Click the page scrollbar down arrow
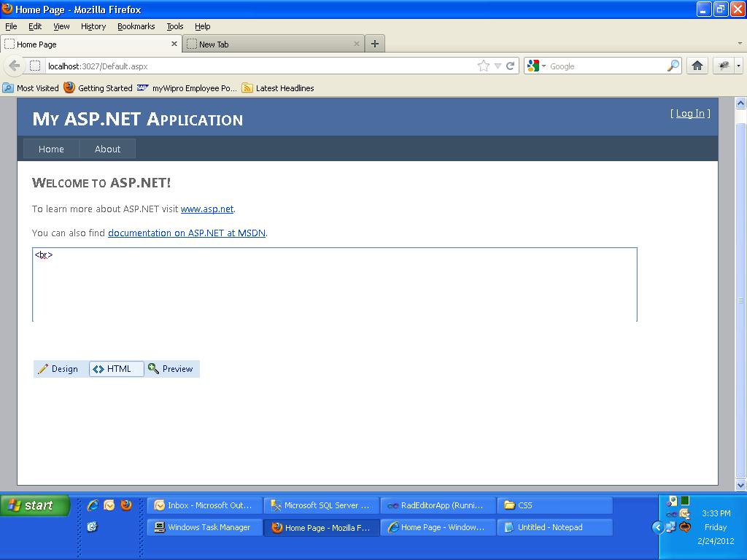The width and height of the screenshot is (747, 560). [x=740, y=485]
